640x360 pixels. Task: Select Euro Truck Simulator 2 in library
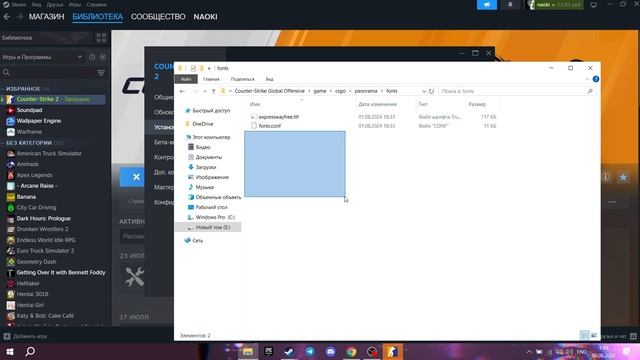tap(45, 251)
